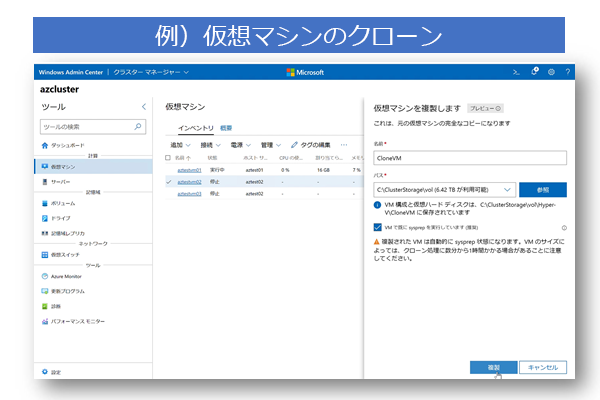The height and width of the screenshot is (400, 600).
Task: Toggle selection checkmark for aztestvm02 row
Action: coord(168,182)
